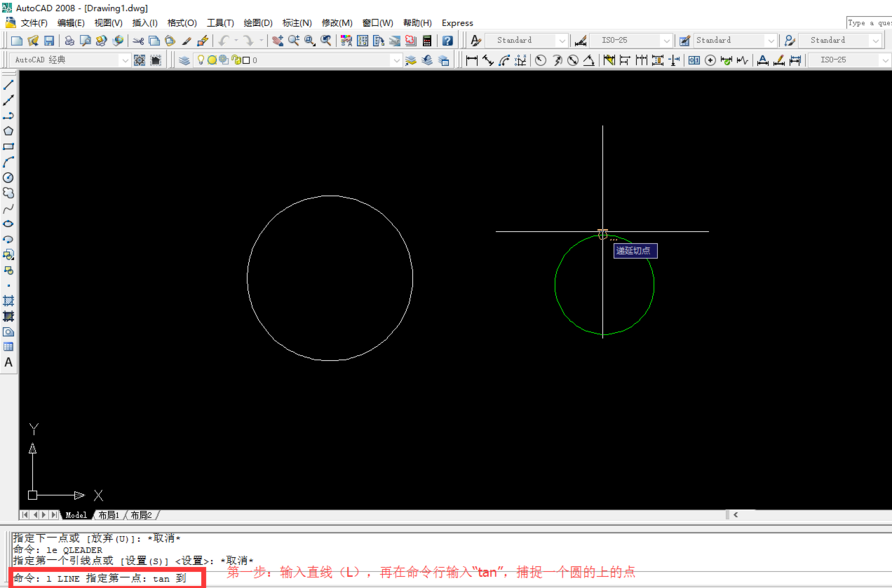Toggle the layer lock icon
The width and height of the screenshot is (892, 588).
click(x=234, y=60)
